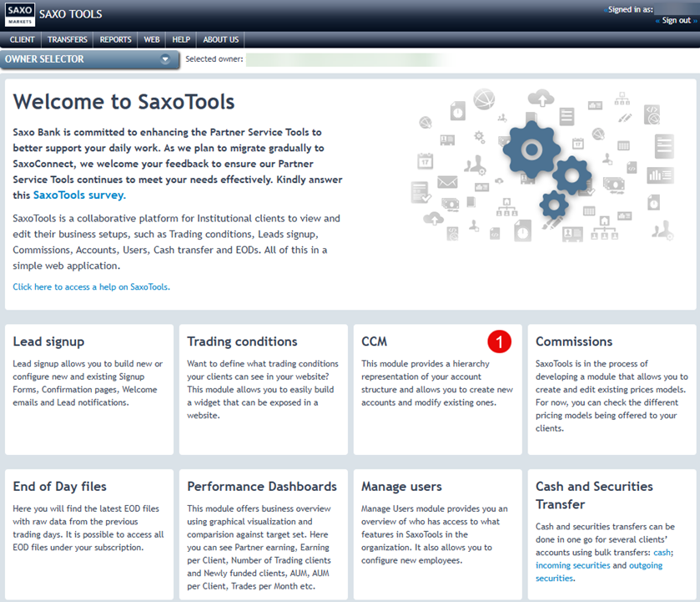This screenshot has height=602, width=700.
Task: Open the About Us menu
Action: tap(221, 39)
